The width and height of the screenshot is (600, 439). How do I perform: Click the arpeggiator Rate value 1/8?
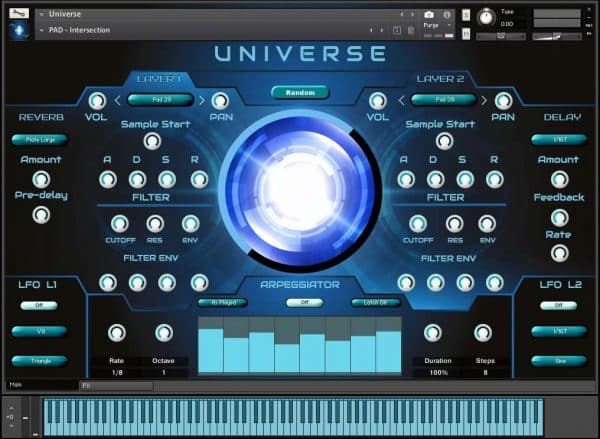click(x=117, y=372)
